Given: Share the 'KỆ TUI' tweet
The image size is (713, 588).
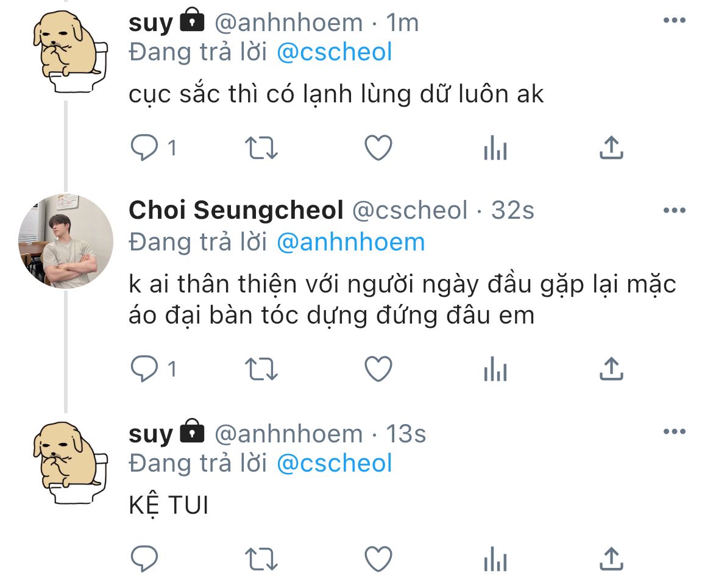Looking at the screenshot, I should 611,558.
